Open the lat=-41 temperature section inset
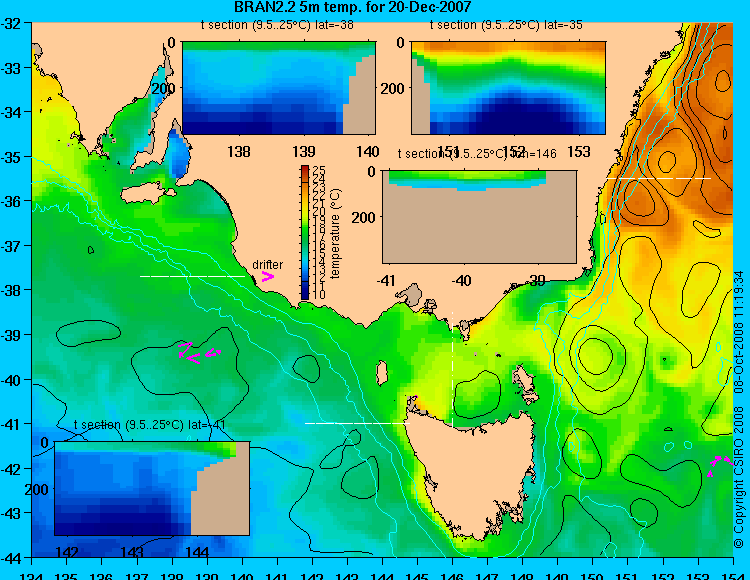The height and width of the screenshot is (580, 750). point(152,488)
